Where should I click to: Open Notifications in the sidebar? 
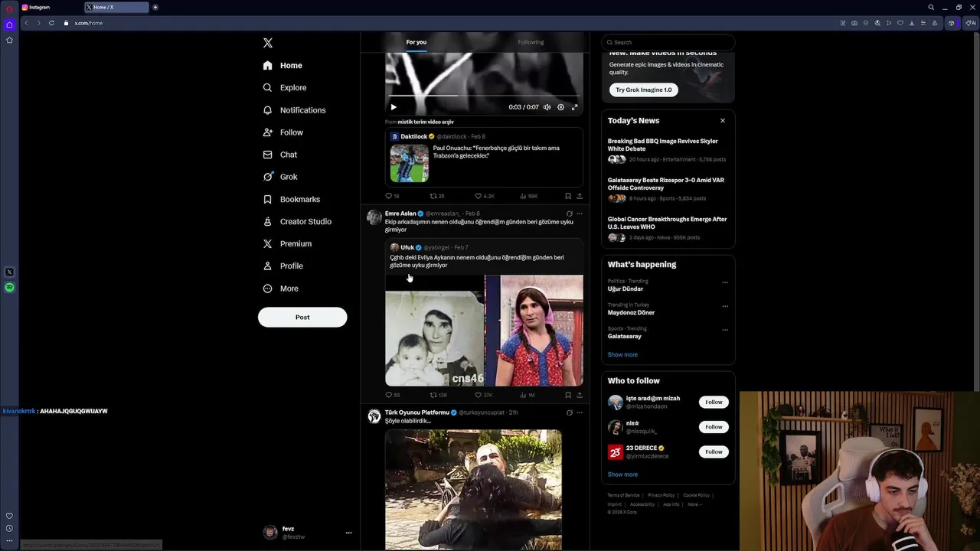click(294, 110)
